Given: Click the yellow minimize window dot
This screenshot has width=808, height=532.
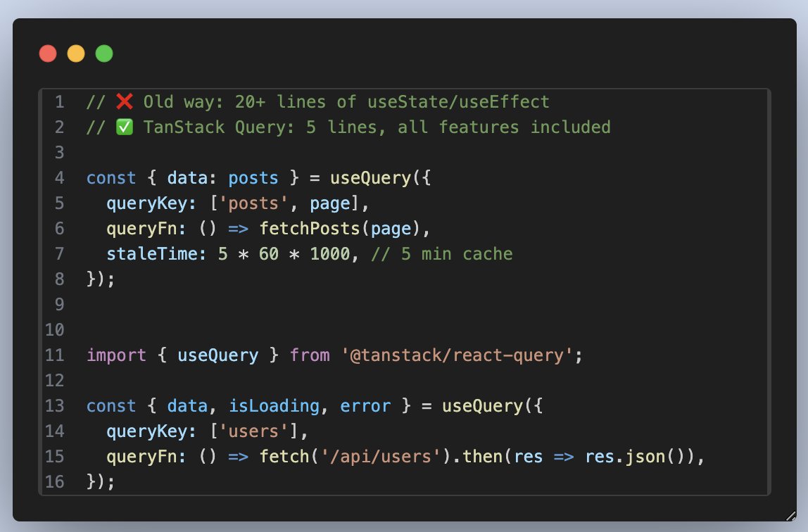Looking at the screenshot, I should [76, 53].
